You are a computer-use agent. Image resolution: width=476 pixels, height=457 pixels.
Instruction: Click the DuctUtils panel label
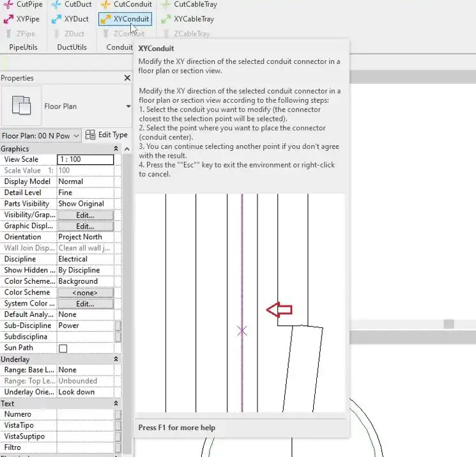pyautogui.click(x=72, y=47)
